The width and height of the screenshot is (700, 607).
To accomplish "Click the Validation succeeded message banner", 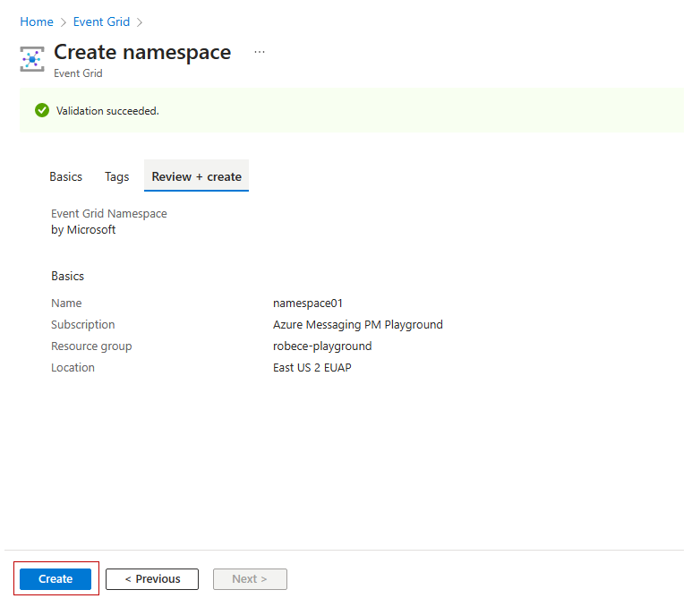I will (x=351, y=110).
